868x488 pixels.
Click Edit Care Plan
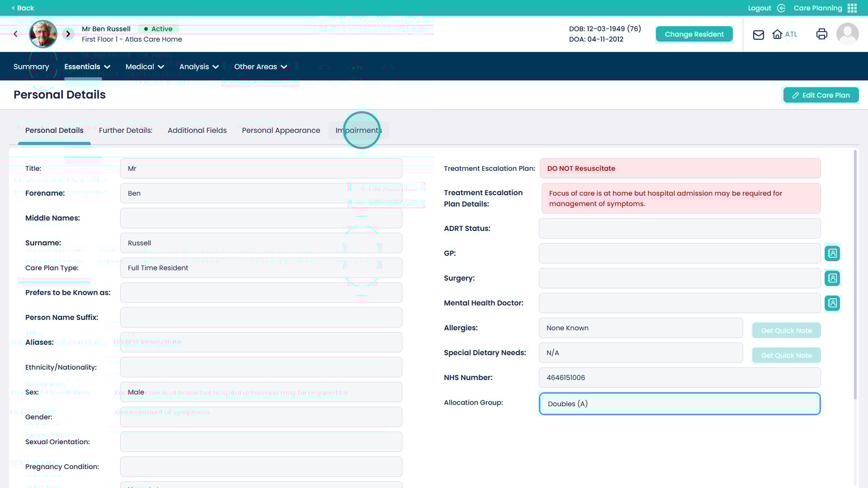(821, 95)
